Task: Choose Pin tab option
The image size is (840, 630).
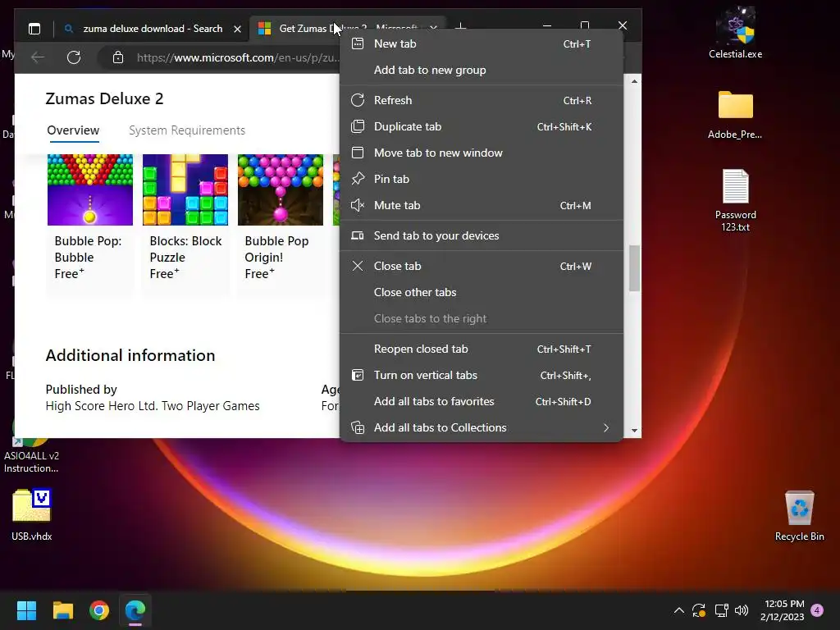Action: pos(481,179)
